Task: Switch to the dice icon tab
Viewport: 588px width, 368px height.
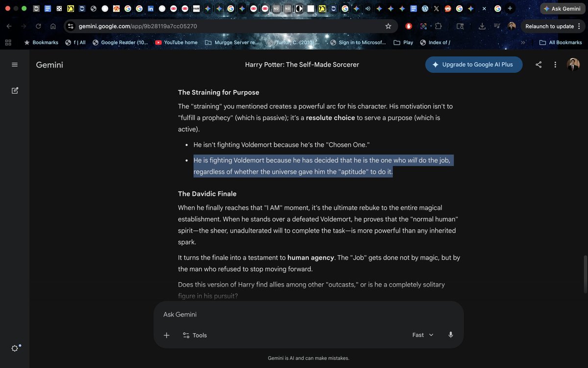Action: pos(59,9)
